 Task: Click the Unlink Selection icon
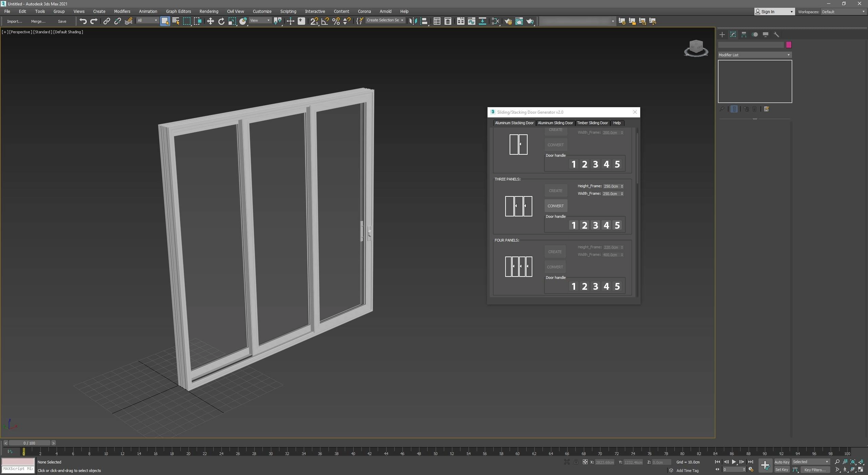117,21
